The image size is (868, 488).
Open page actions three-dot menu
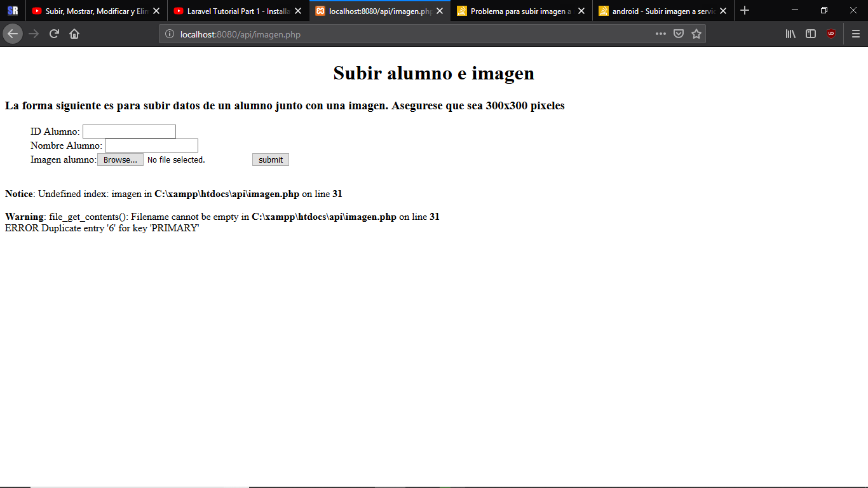coord(661,34)
